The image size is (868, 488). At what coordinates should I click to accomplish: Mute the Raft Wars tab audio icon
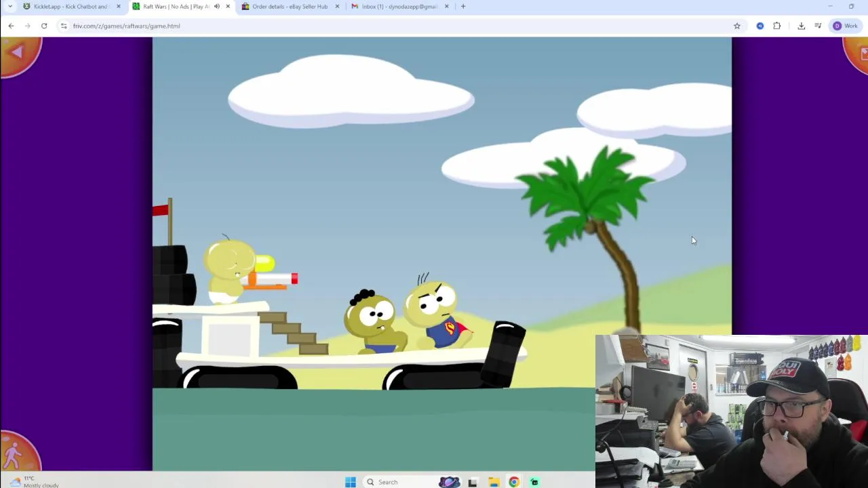216,7
